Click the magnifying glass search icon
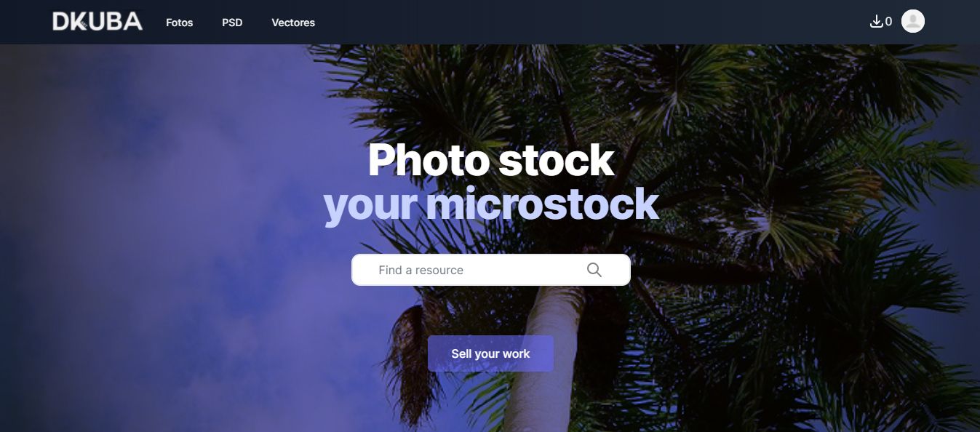This screenshot has height=432, width=980. coord(594,270)
